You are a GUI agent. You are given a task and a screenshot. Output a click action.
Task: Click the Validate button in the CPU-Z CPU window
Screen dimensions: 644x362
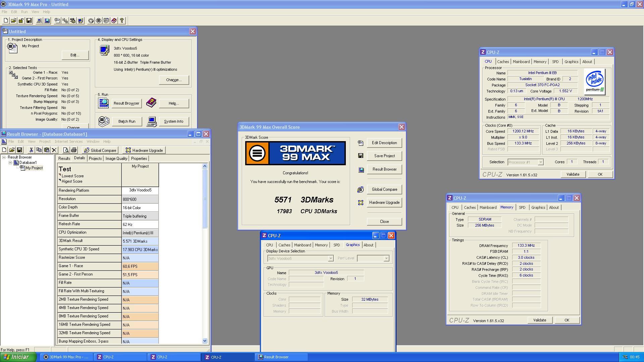(573, 174)
